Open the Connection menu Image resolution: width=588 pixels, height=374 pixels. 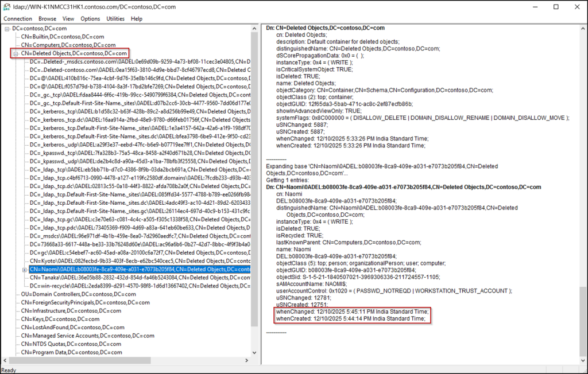[17, 18]
